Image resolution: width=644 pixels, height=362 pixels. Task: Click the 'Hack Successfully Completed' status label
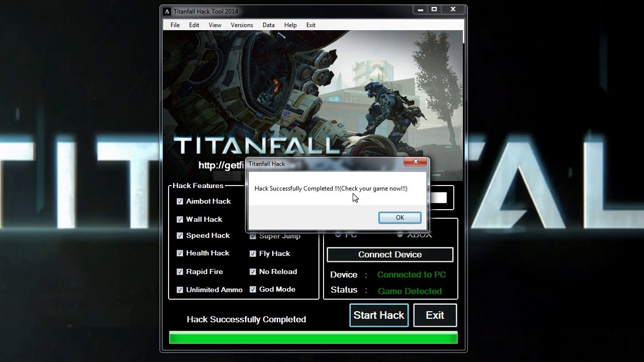click(246, 319)
